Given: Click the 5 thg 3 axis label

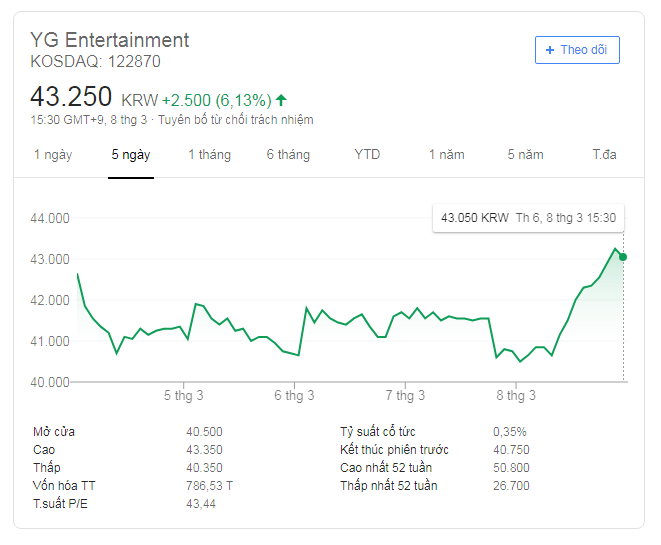Looking at the screenshot, I should point(183,396).
